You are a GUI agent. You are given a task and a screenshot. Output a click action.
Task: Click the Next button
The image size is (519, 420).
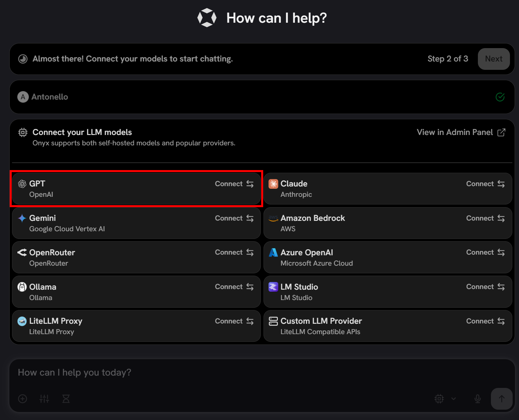[x=494, y=59]
